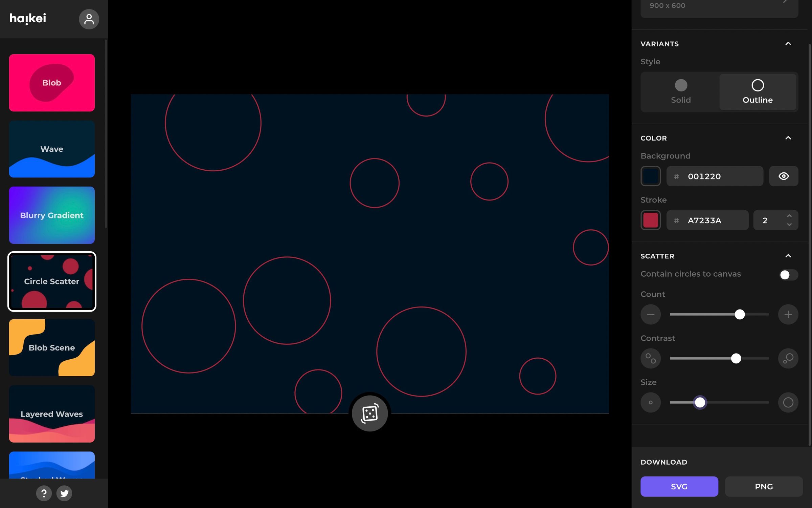
Task: Select the Solid style option
Action: [681, 91]
